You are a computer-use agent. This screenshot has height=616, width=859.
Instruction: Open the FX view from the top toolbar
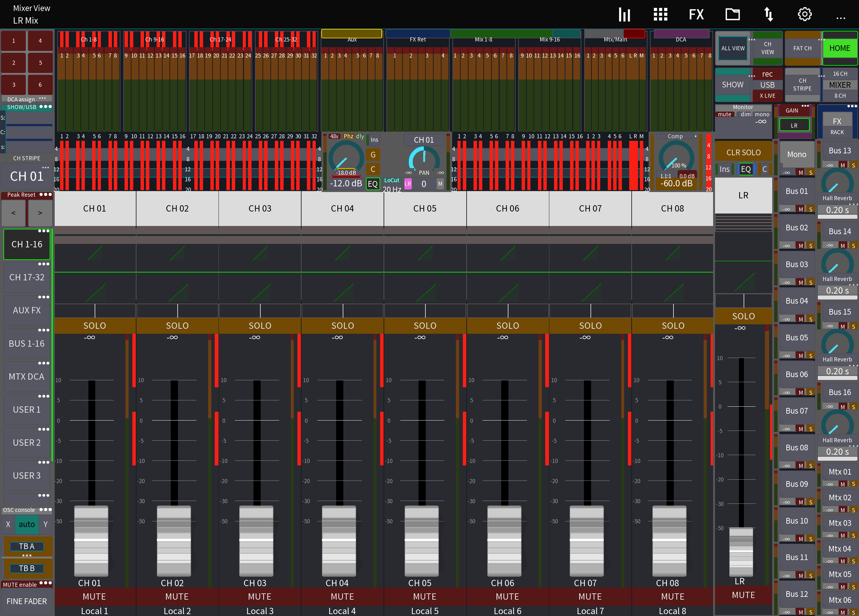pos(696,14)
